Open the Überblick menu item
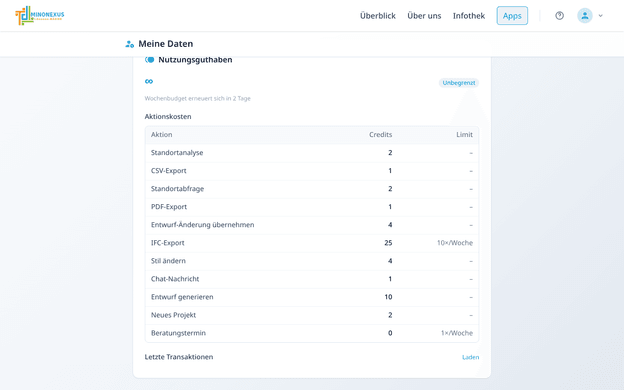This screenshot has width=624, height=390. 378,16
